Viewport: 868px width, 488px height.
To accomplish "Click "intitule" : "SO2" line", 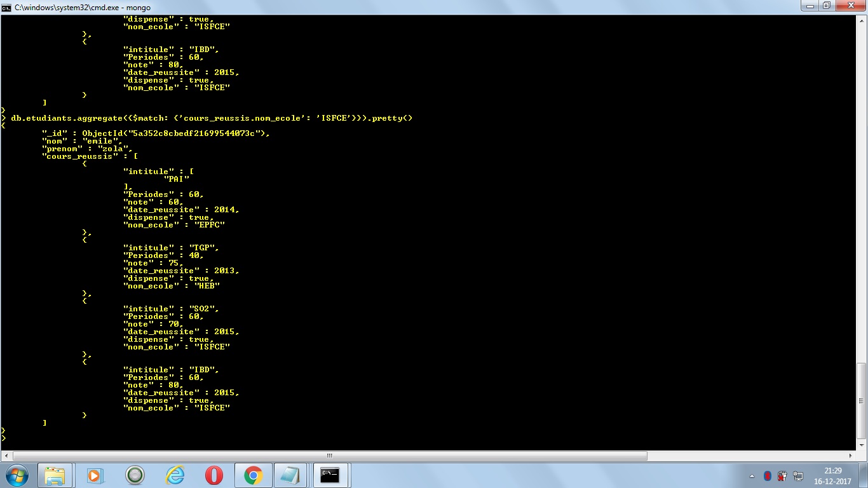I will pyautogui.click(x=171, y=309).
